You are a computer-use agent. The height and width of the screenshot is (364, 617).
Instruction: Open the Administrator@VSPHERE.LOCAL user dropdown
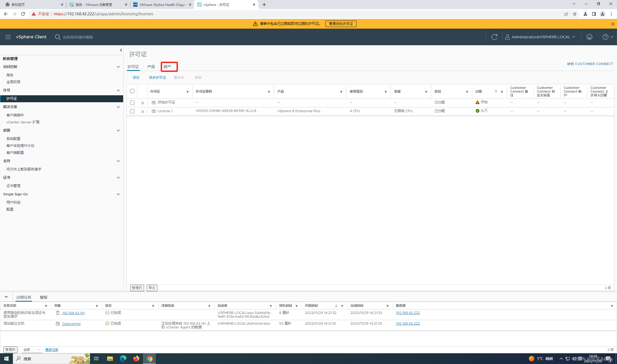pos(540,37)
